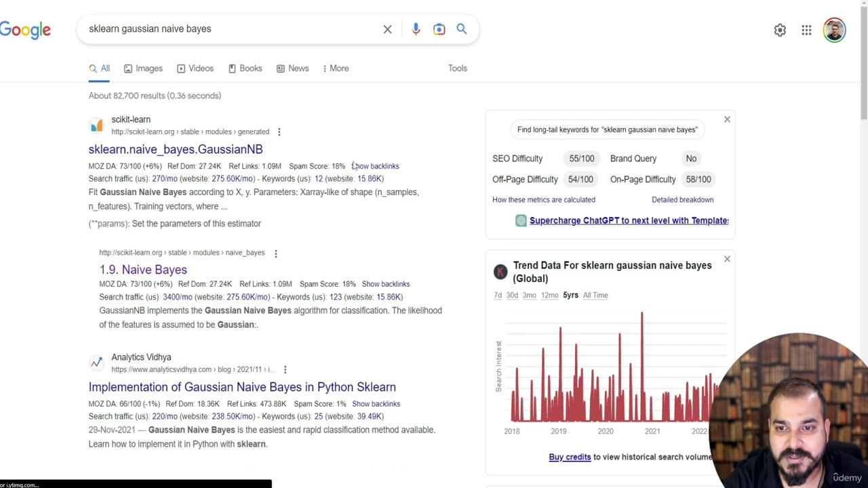Start voice search with microphone icon

[416, 29]
